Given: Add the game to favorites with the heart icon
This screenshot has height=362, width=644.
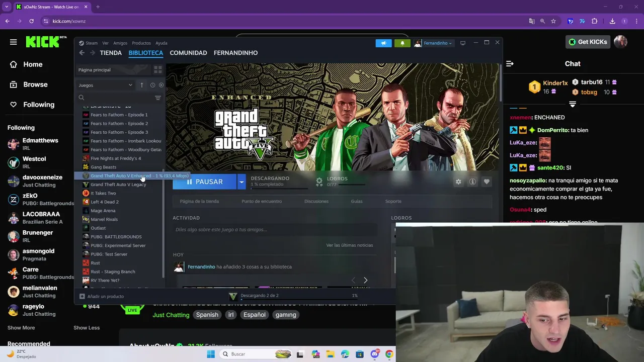Looking at the screenshot, I should click(487, 182).
